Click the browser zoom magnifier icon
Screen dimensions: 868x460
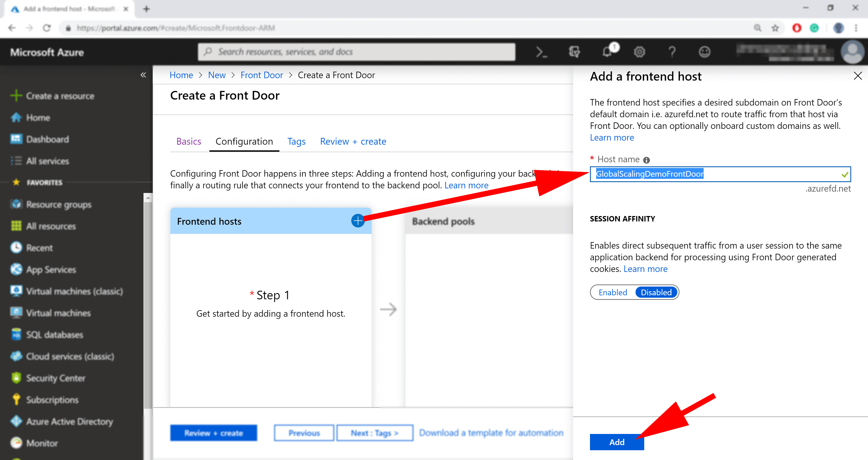click(758, 28)
